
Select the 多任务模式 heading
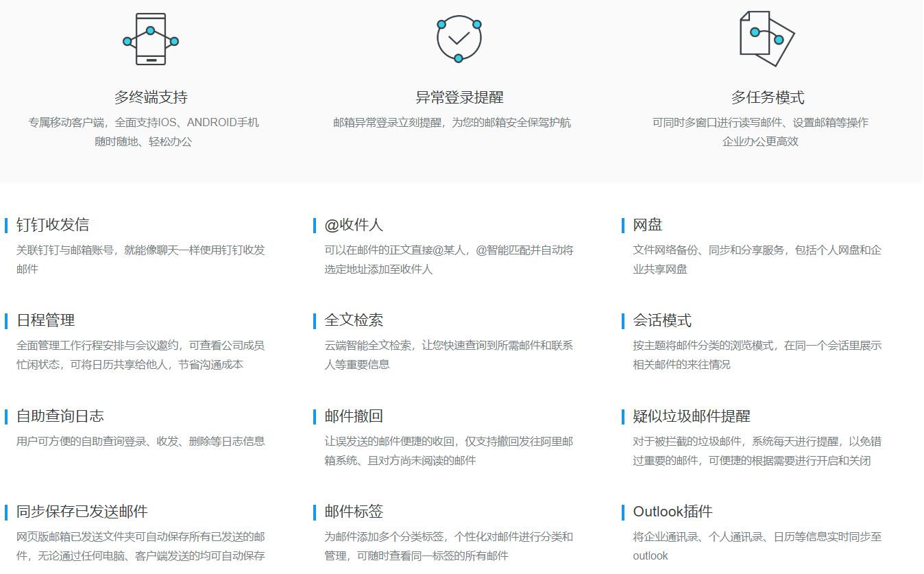[767, 97]
